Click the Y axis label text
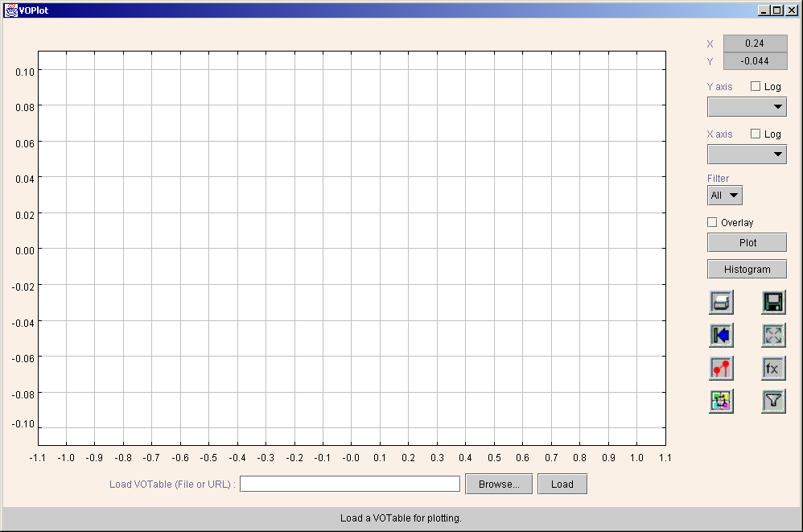803x532 pixels. click(x=719, y=87)
